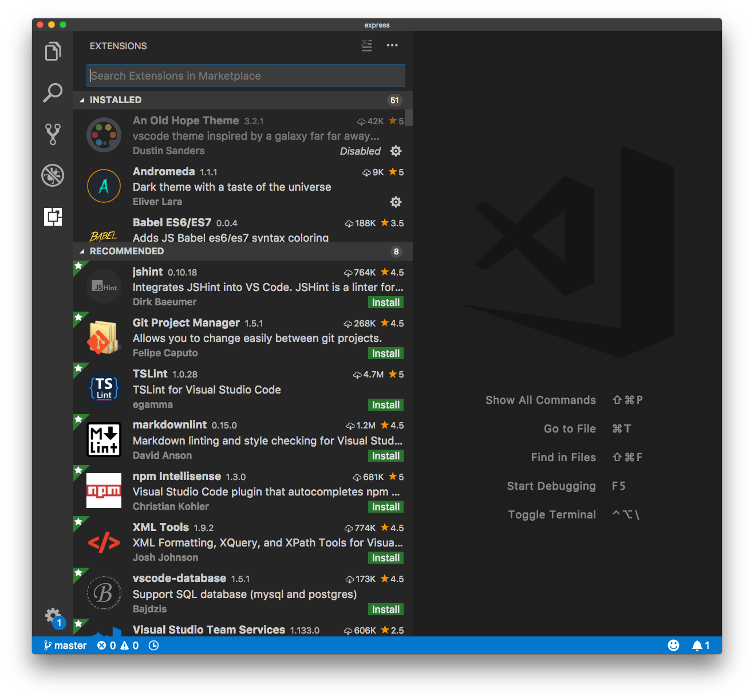Viewport: 754px width, 700px height.
Task: Click the Babel ES6/ES7 logo
Action: (104, 235)
